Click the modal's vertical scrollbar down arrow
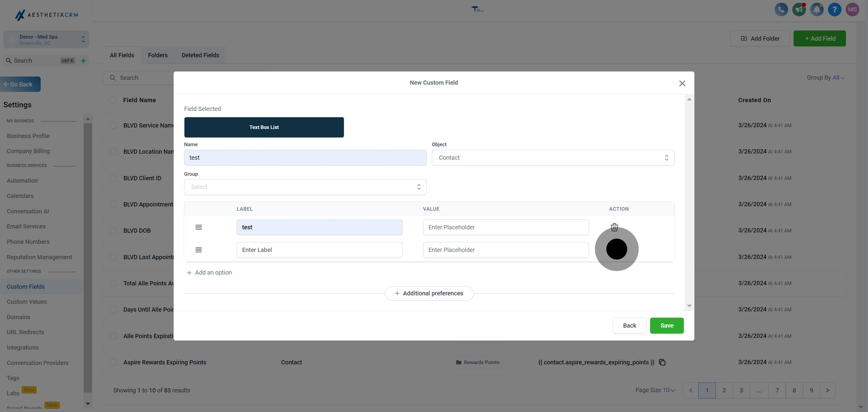 point(689,306)
